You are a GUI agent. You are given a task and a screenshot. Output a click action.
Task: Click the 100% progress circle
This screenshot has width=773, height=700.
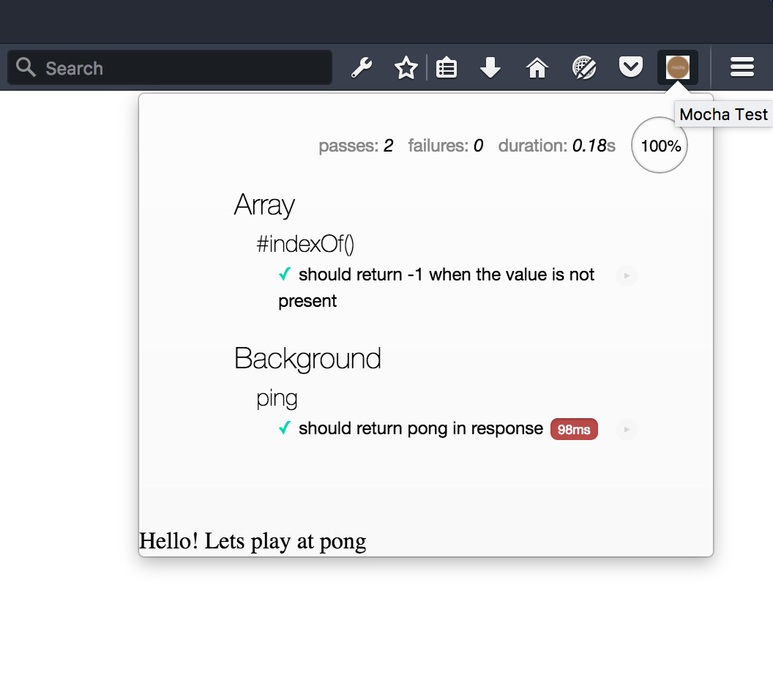click(x=659, y=145)
